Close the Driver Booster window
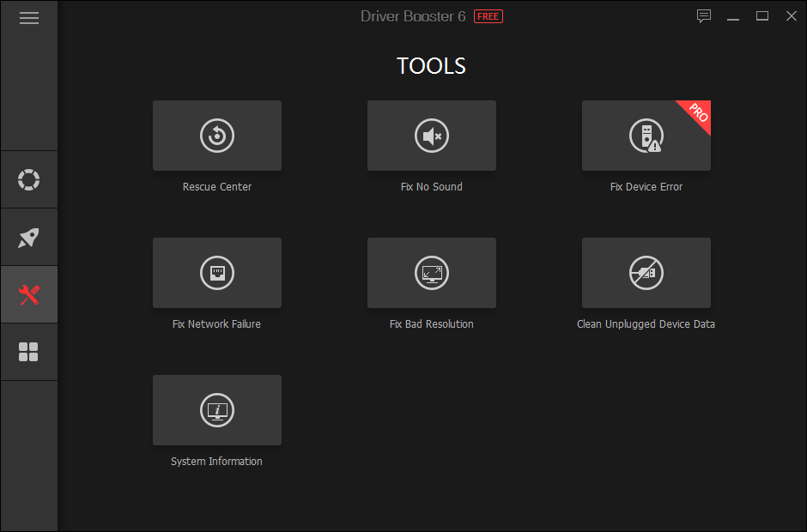807x532 pixels. (x=791, y=16)
